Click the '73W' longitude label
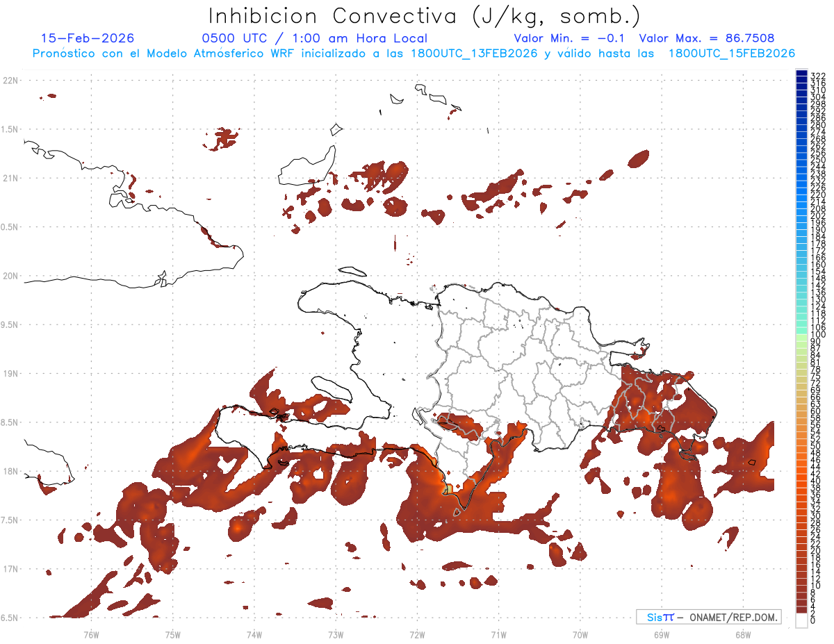The height and width of the screenshot is (644, 834). [336, 634]
